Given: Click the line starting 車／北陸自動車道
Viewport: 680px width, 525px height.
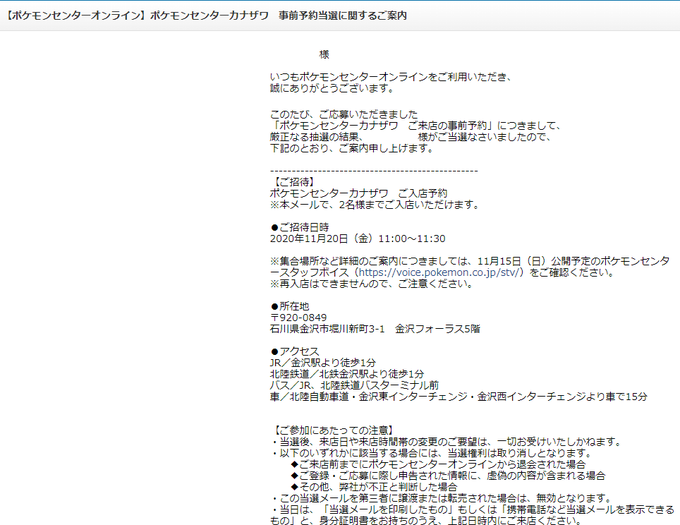Looking at the screenshot, I should pyautogui.click(x=458, y=396).
